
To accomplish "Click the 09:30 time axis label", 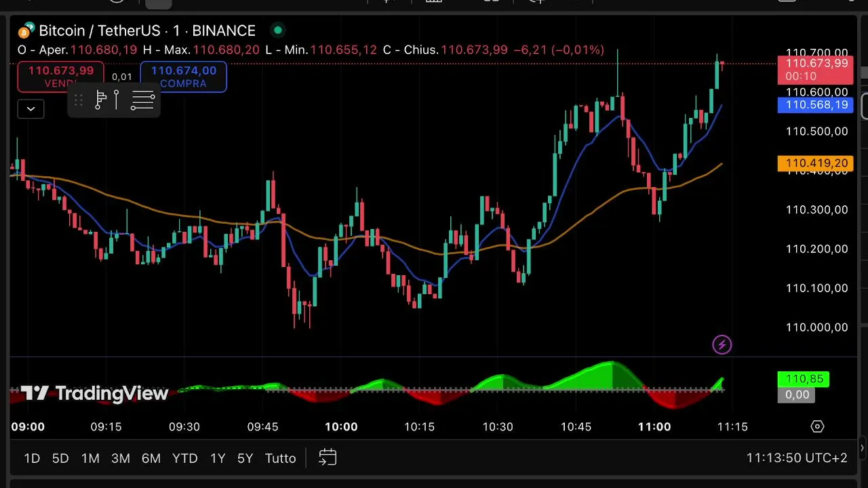I will 184,427.
